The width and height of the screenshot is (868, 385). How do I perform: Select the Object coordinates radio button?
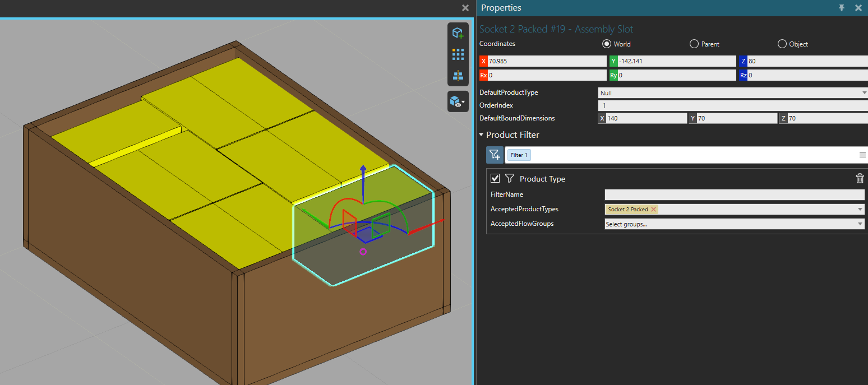[x=782, y=44]
